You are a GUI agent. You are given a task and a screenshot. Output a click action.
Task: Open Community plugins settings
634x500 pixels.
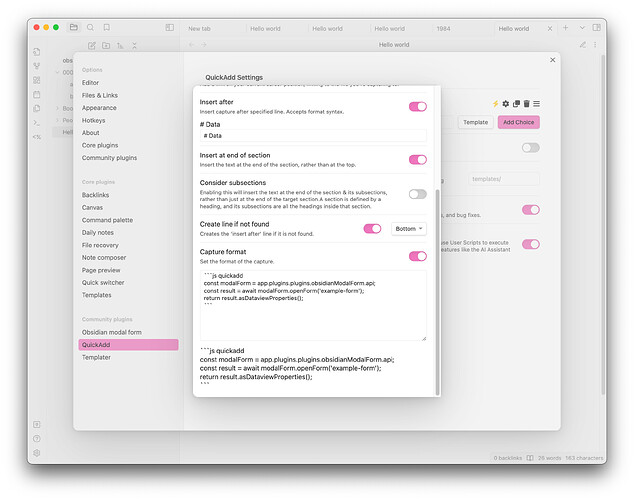(110, 158)
